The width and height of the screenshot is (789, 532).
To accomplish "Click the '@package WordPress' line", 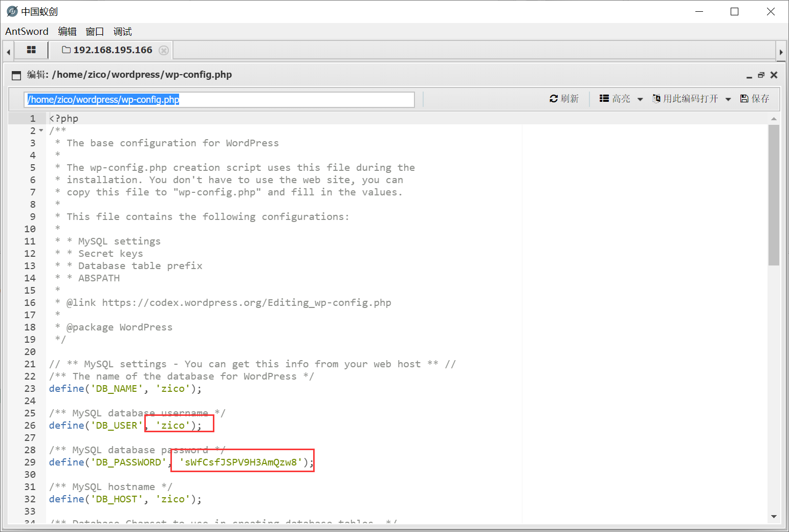I will [x=120, y=327].
